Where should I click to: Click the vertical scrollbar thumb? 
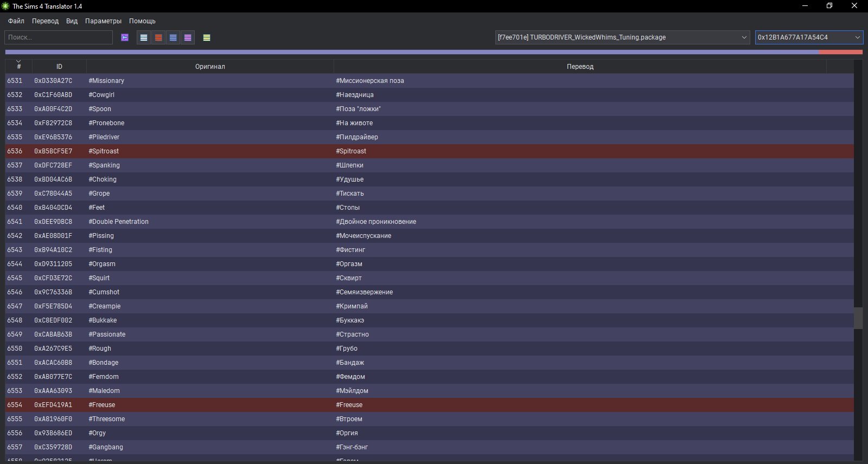click(x=858, y=318)
